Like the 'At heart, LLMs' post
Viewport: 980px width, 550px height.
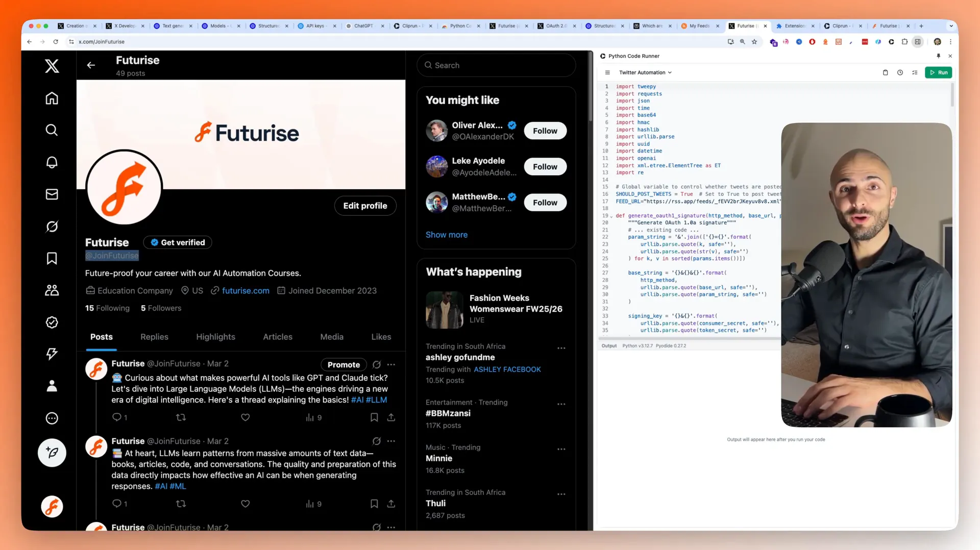[245, 504]
